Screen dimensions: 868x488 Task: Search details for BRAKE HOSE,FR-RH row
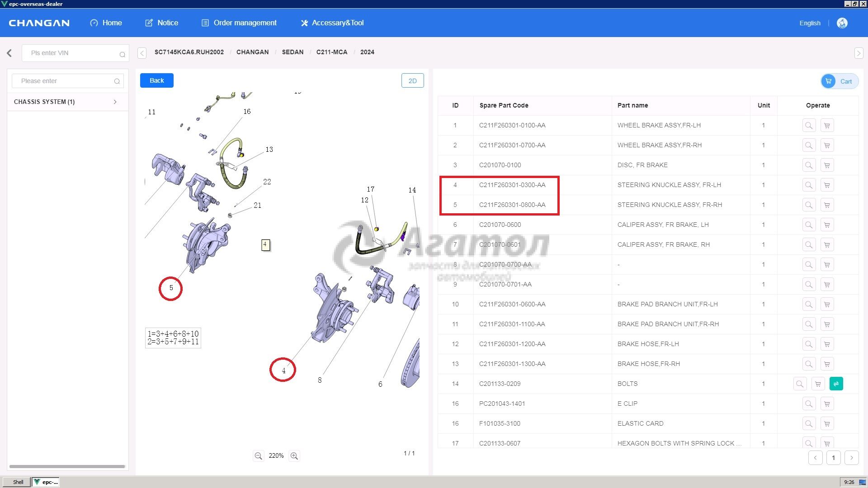[x=809, y=364]
